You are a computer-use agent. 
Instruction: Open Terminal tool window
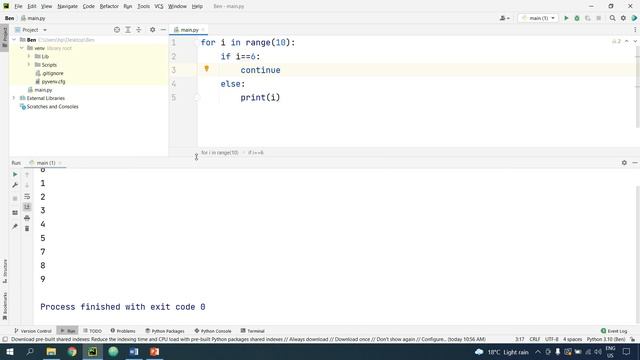[253, 331]
